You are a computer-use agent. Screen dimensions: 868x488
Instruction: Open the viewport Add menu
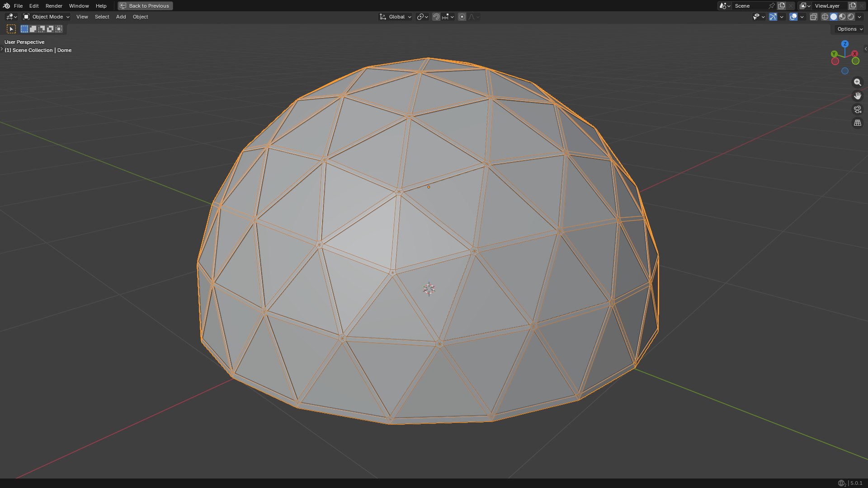121,17
